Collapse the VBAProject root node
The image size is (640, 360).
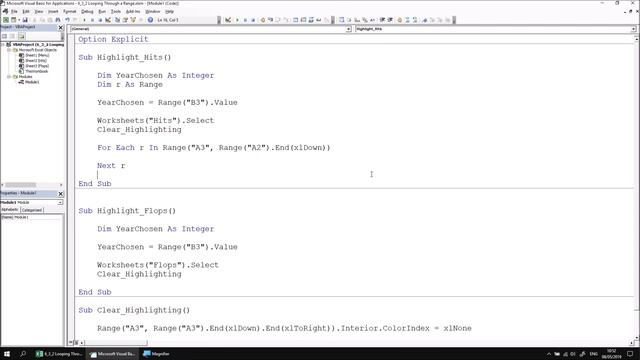coord(3,44)
